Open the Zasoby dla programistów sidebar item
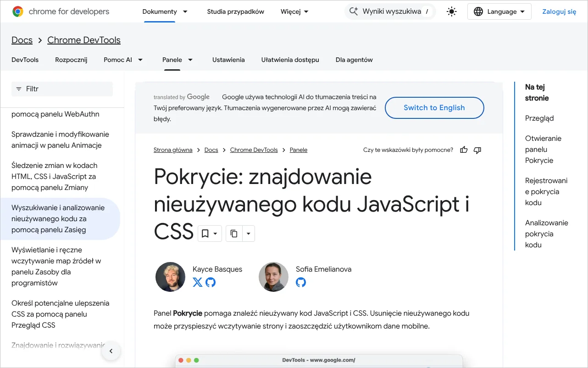 pyautogui.click(x=56, y=267)
